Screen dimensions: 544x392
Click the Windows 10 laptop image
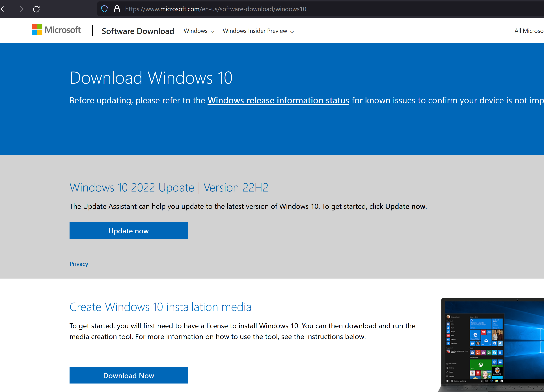click(x=491, y=345)
